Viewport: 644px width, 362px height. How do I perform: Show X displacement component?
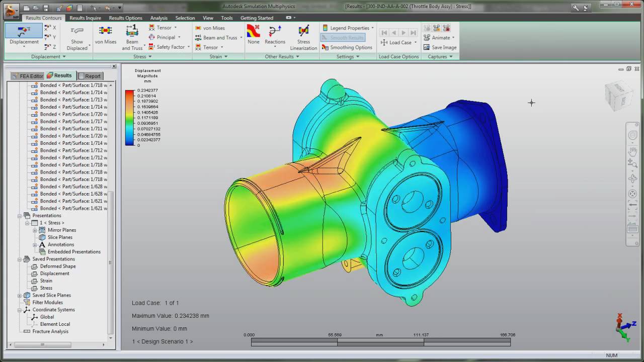click(50, 28)
